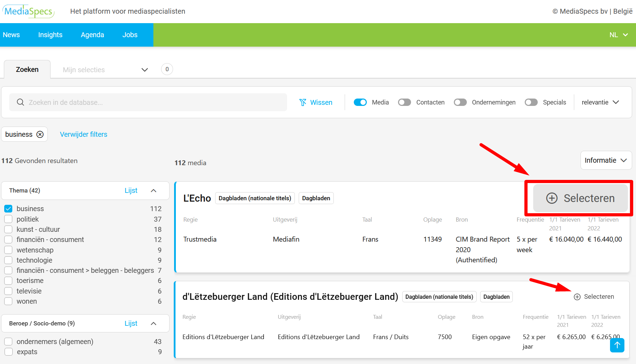Remove the business filter chip

(40, 134)
